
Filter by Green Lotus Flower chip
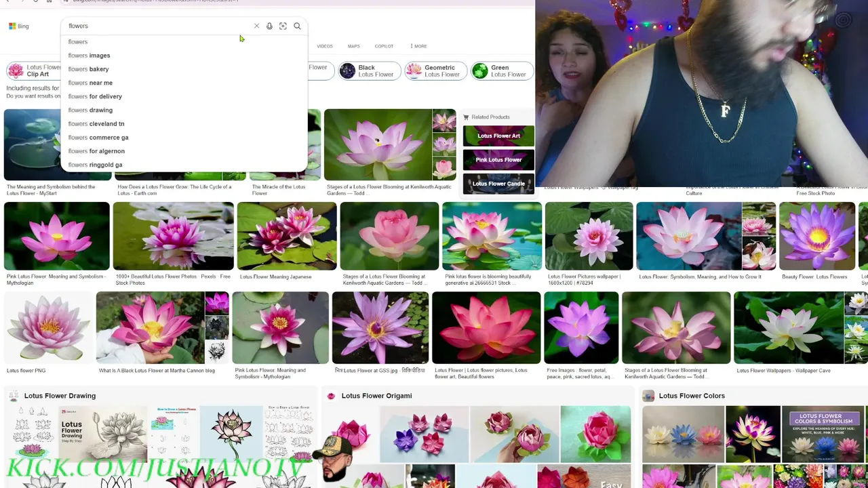(502, 70)
